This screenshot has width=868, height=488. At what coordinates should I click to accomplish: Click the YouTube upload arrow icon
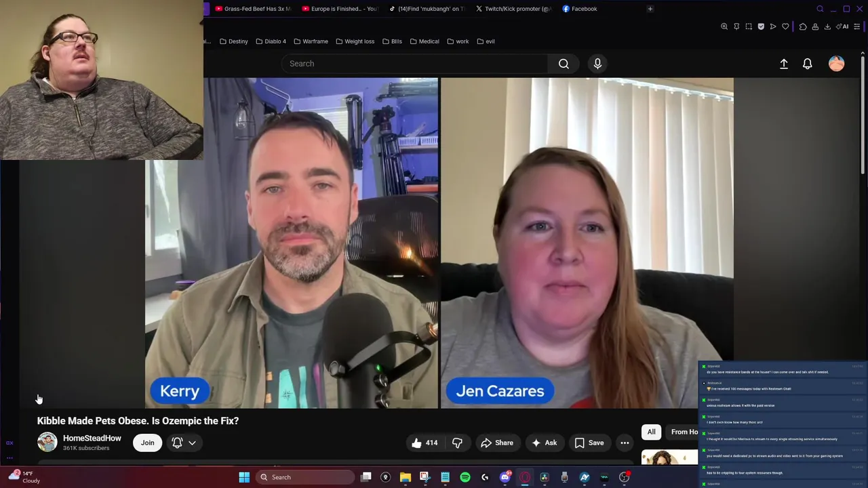pos(784,64)
